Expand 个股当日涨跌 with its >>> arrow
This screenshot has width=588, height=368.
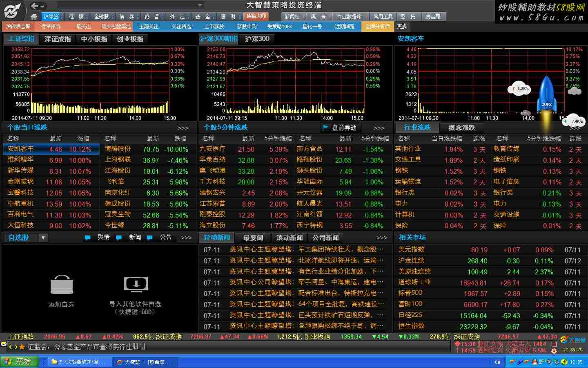[183, 128]
